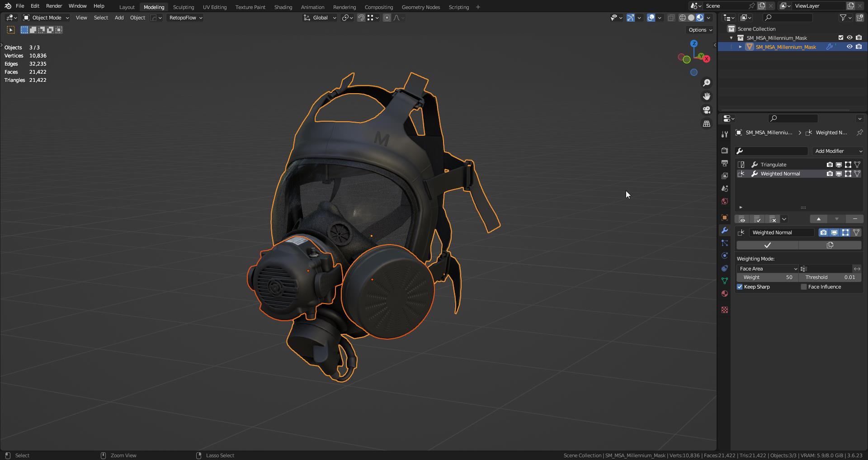The height and width of the screenshot is (460, 868).
Task: Open the Texture properties checker tab
Action: tap(725, 310)
